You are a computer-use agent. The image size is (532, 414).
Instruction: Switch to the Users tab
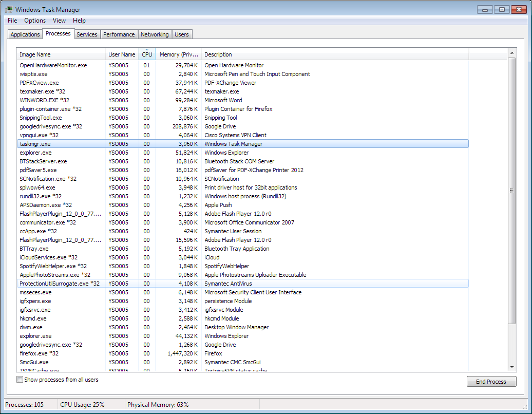point(181,34)
